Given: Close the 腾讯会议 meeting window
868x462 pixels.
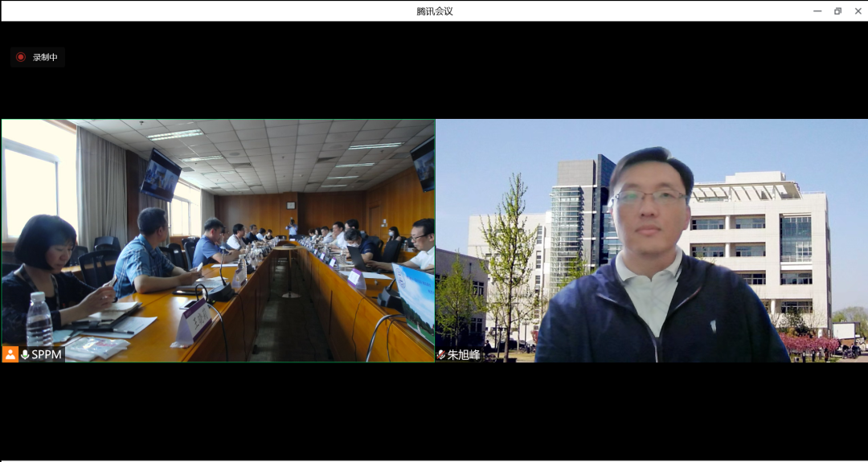Looking at the screenshot, I should pyautogui.click(x=858, y=11).
